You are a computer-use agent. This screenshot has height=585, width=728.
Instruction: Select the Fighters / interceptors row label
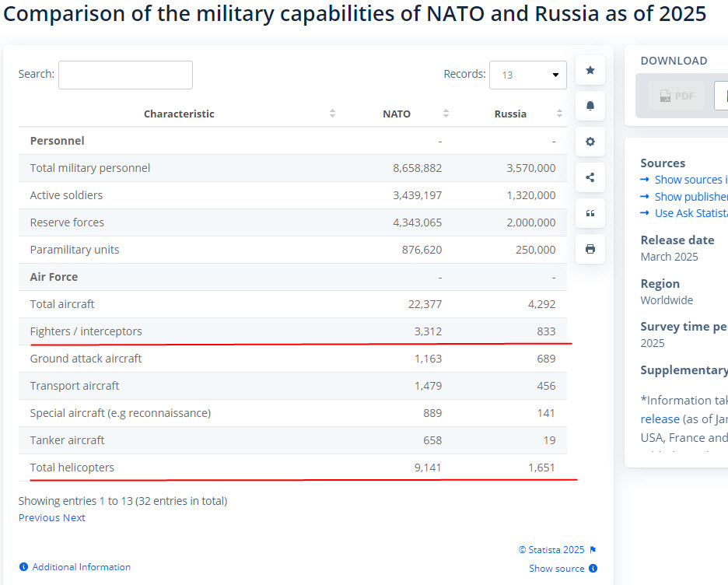pos(86,331)
